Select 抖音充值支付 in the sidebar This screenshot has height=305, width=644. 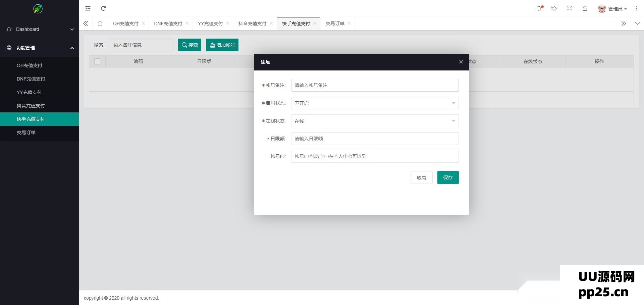pyautogui.click(x=31, y=106)
